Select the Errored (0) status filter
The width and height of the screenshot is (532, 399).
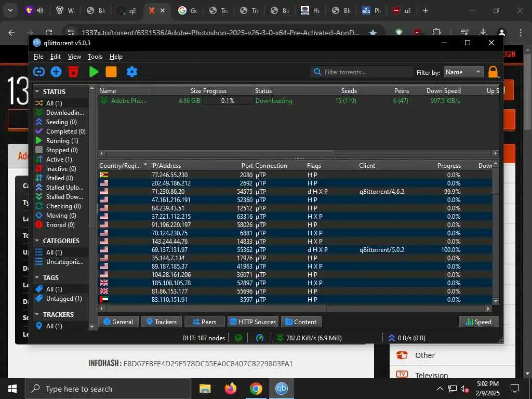pyautogui.click(x=60, y=224)
